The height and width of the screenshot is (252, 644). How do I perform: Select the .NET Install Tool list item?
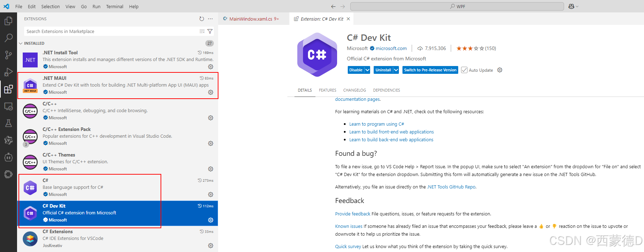pos(118,60)
